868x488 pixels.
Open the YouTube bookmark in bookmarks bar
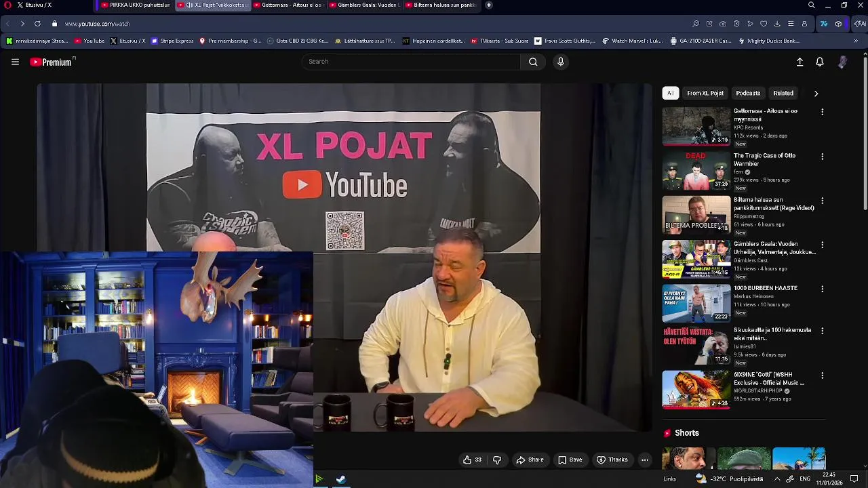[x=90, y=41]
